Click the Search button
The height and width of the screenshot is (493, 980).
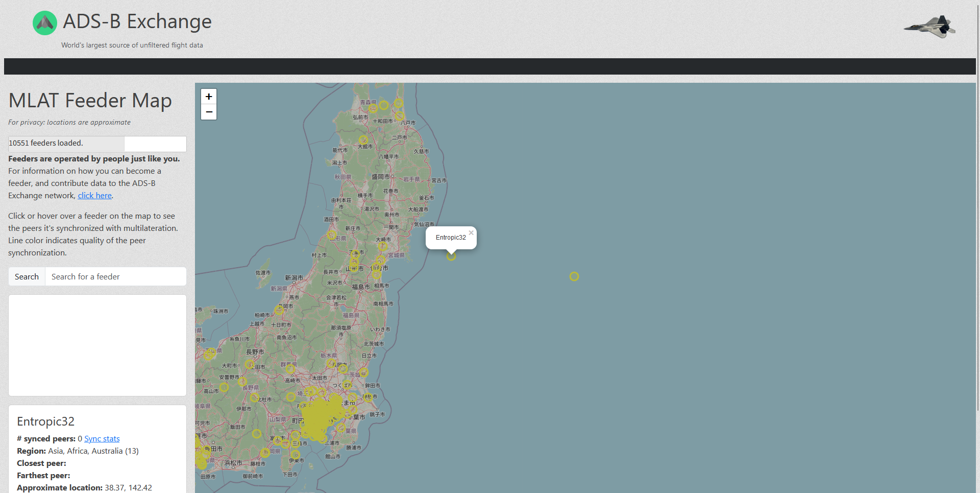click(27, 276)
